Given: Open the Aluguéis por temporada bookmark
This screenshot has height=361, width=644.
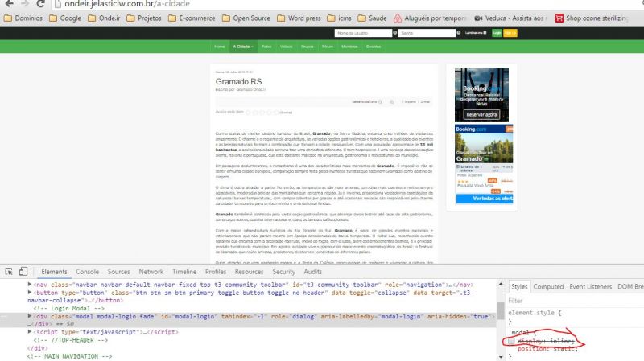Looking at the screenshot, I should tap(430, 18).
